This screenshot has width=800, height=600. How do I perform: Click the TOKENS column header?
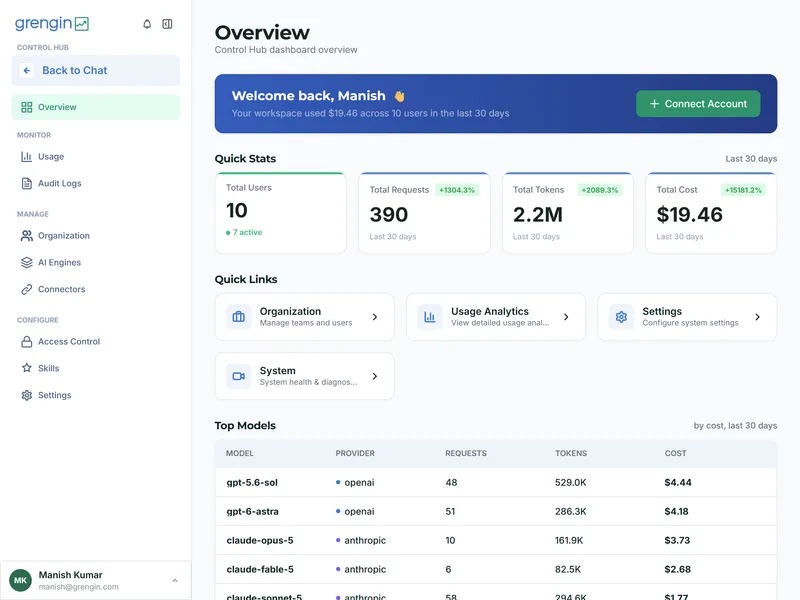(x=571, y=453)
